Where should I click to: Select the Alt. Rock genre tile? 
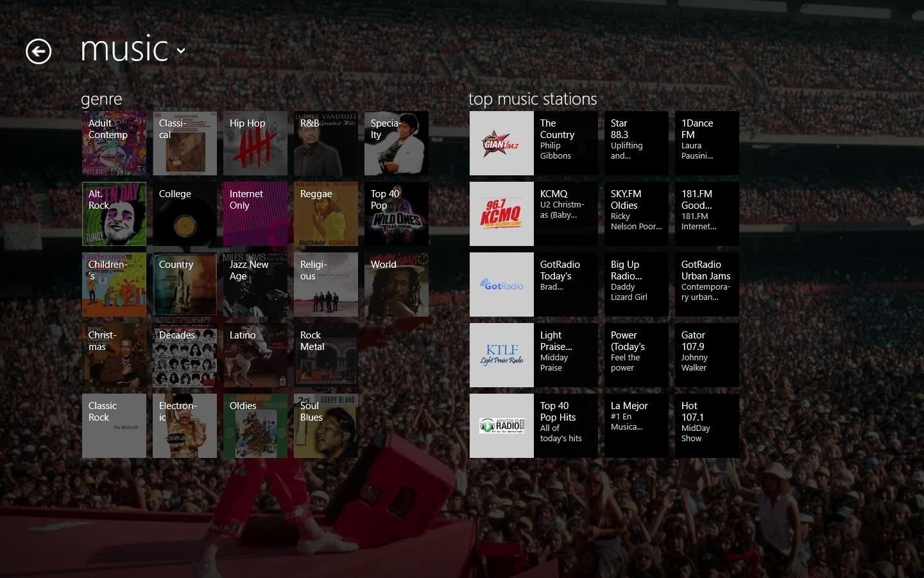click(x=114, y=214)
